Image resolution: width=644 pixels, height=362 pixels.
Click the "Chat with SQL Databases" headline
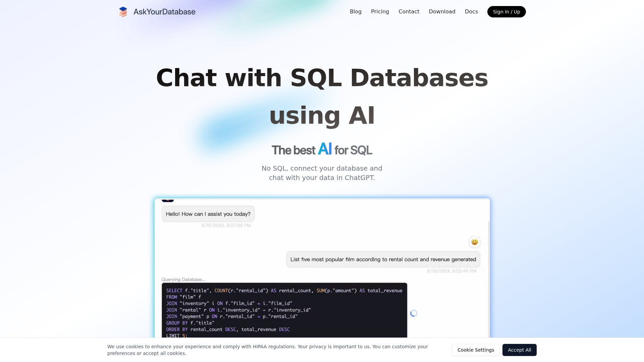322,78
